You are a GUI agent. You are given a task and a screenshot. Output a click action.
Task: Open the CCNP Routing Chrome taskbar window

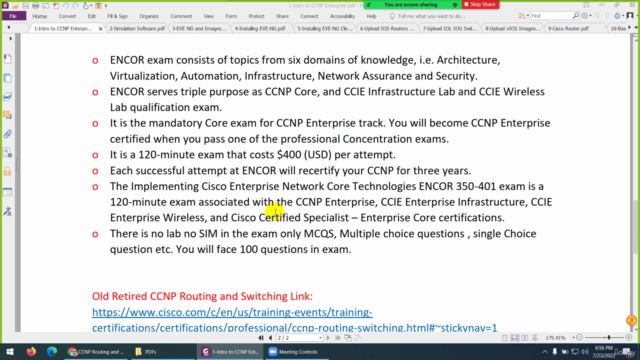point(96,352)
